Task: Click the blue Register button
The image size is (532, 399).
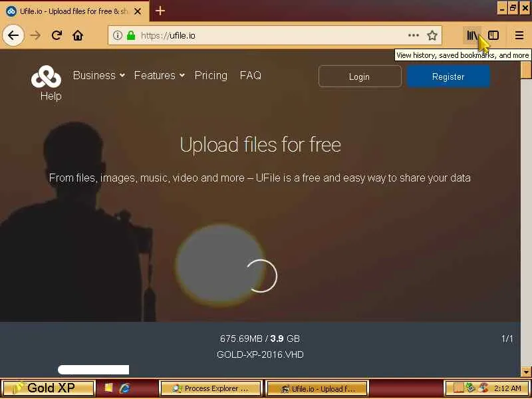Action: tap(448, 76)
